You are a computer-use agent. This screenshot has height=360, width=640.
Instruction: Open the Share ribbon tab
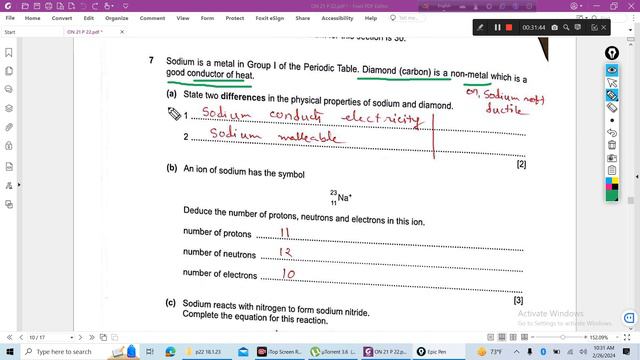pyautogui.click(x=302, y=18)
